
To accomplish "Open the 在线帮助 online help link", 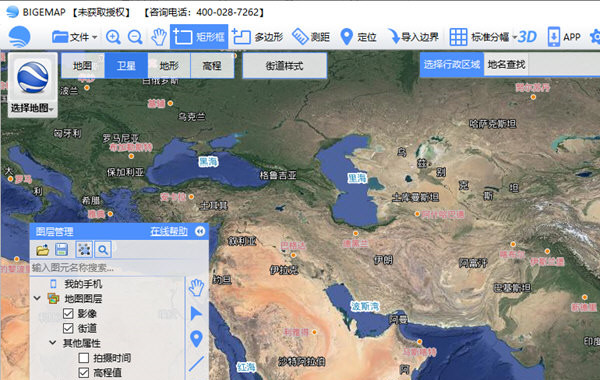I will coord(169,231).
